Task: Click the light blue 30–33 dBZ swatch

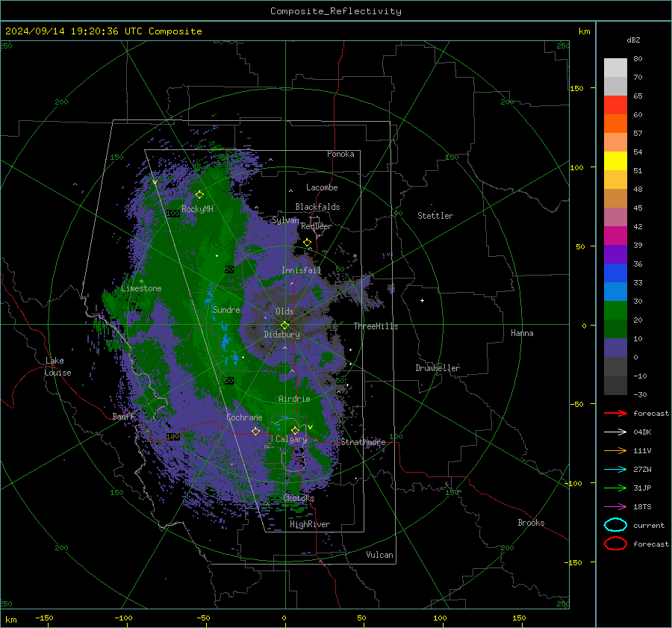Action: point(615,292)
